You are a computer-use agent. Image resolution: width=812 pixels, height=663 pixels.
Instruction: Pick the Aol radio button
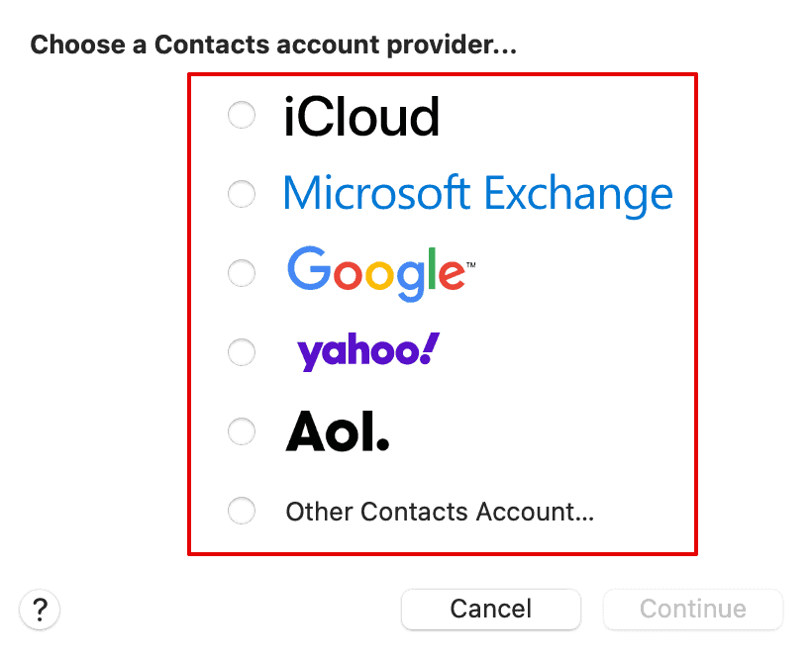[x=242, y=431]
